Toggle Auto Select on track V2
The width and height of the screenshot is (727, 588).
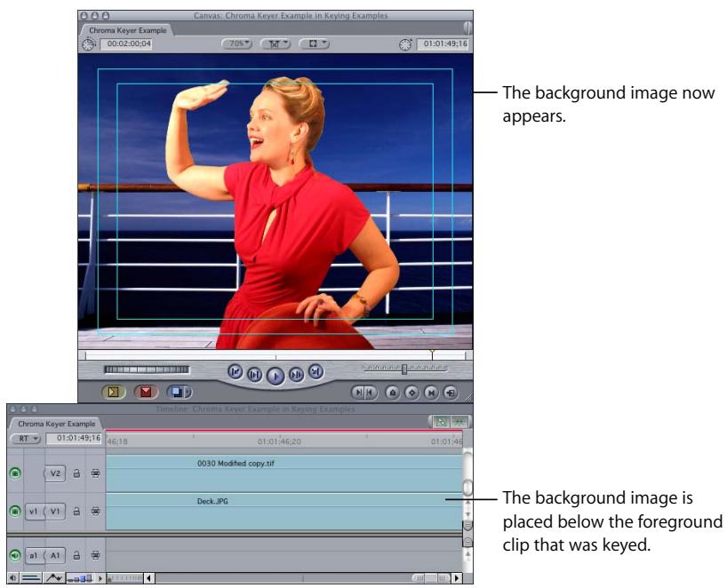[95, 473]
